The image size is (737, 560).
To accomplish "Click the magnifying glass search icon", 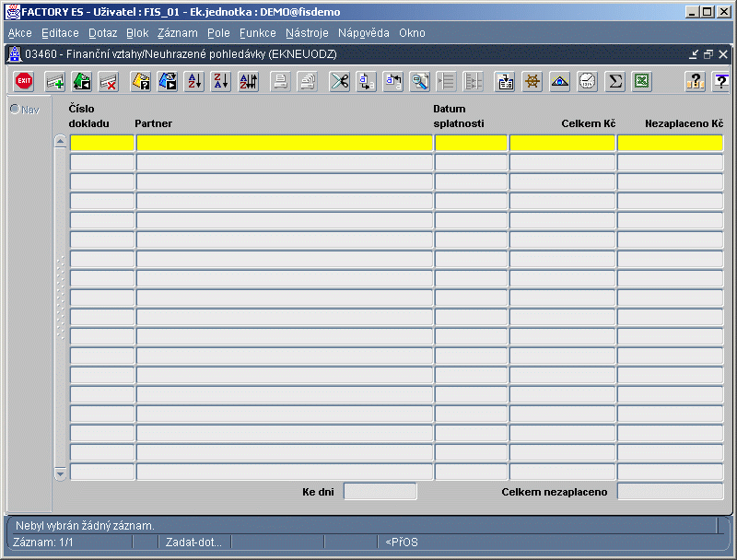I will click(420, 81).
